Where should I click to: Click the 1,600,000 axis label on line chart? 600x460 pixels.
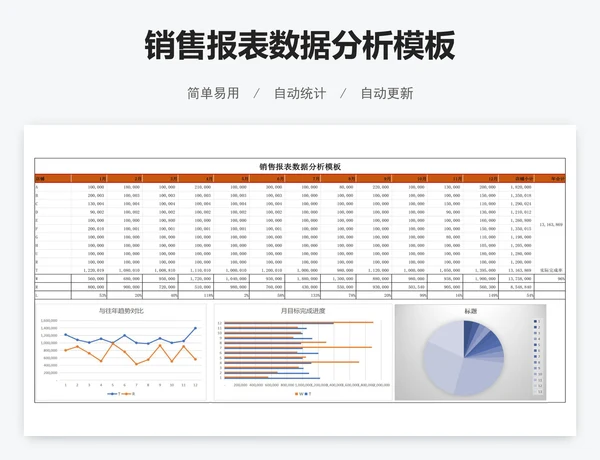49,320
